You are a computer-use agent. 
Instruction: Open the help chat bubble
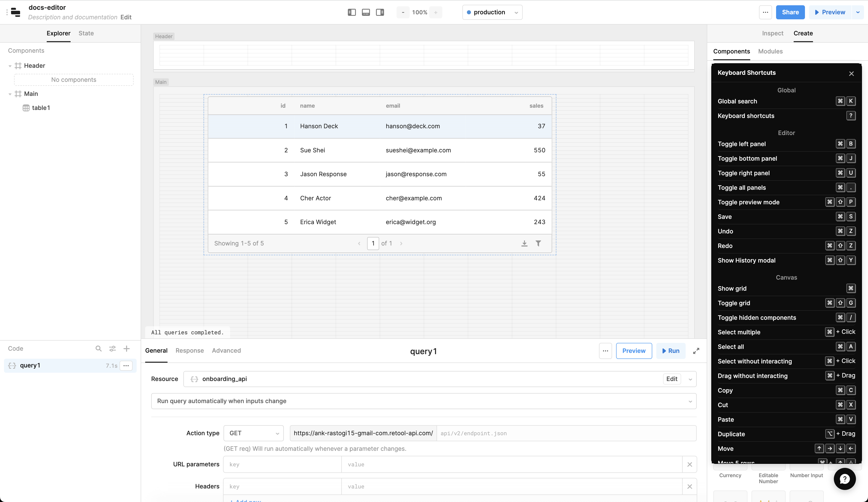[845, 479]
